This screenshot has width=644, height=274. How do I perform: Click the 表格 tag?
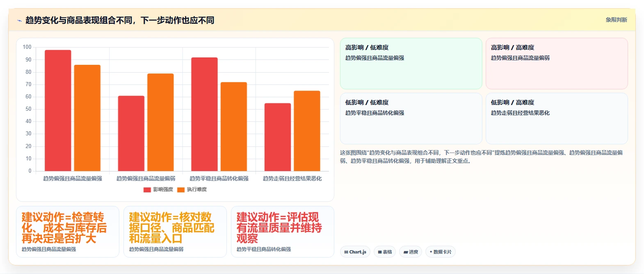(385, 252)
